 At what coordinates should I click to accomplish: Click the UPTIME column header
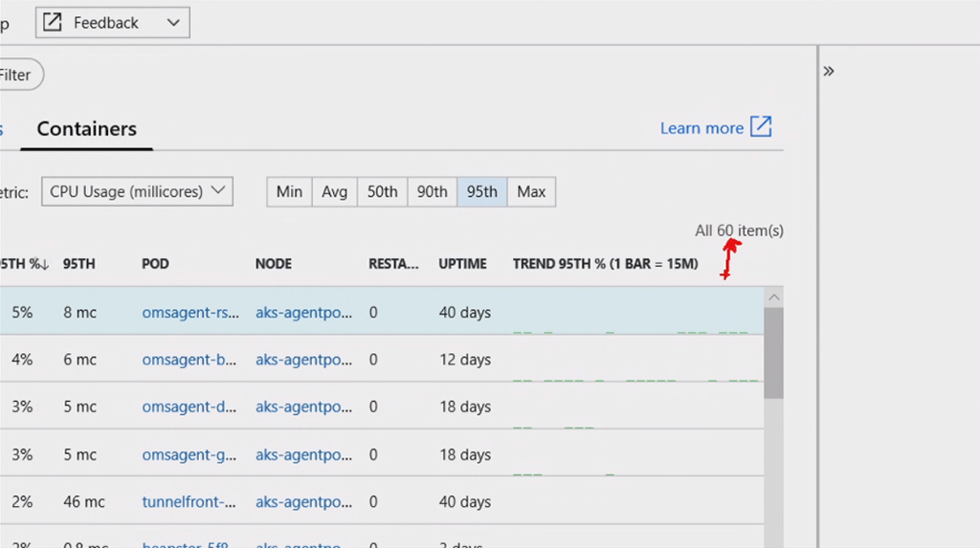pyautogui.click(x=462, y=264)
